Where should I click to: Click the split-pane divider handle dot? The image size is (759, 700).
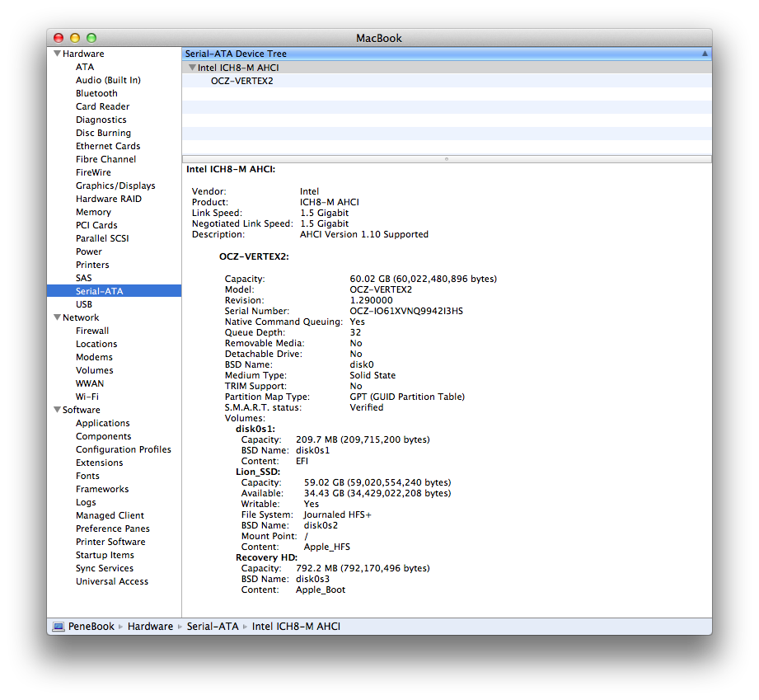[447, 159]
